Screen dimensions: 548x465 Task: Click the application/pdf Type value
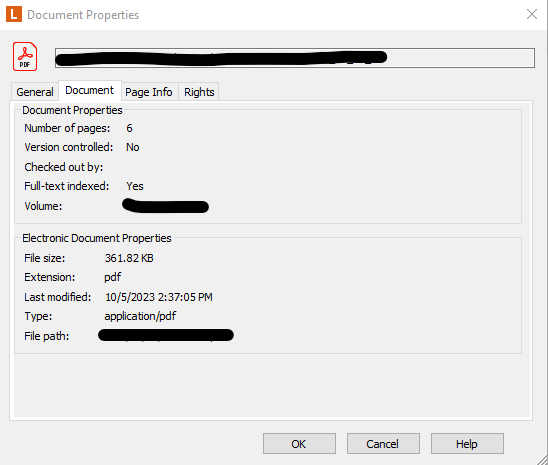[x=140, y=316]
